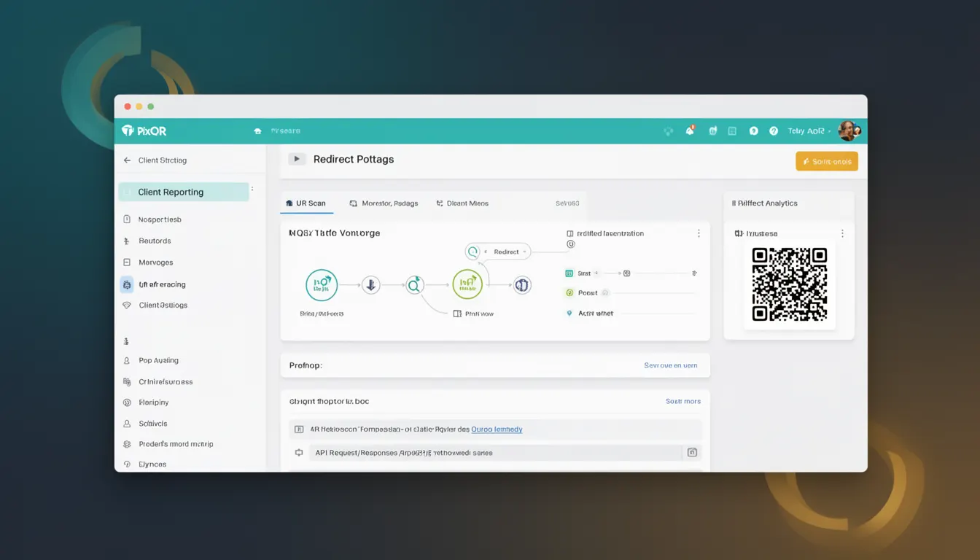Click the QR code image
The image size is (980, 560).
[x=790, y=285]
